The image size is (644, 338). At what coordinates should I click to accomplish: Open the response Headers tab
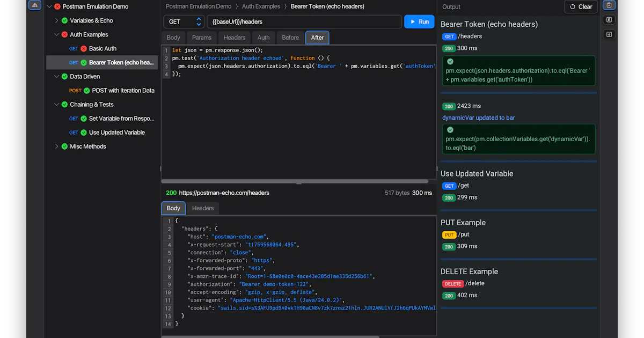[x=203, y=208]
